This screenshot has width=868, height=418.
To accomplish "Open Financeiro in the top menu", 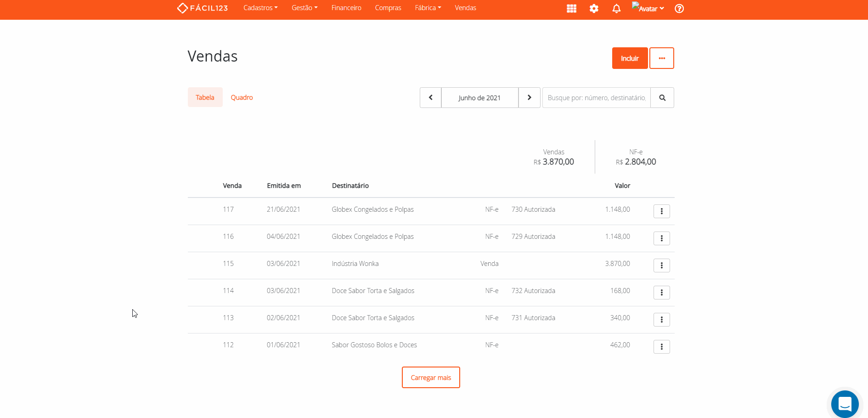I will [346, 8].
